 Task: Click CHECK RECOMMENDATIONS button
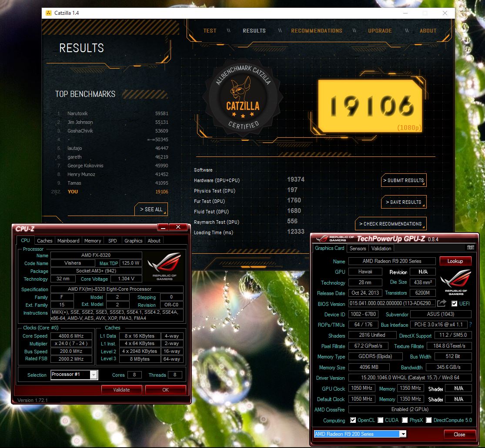click(391, 223)
